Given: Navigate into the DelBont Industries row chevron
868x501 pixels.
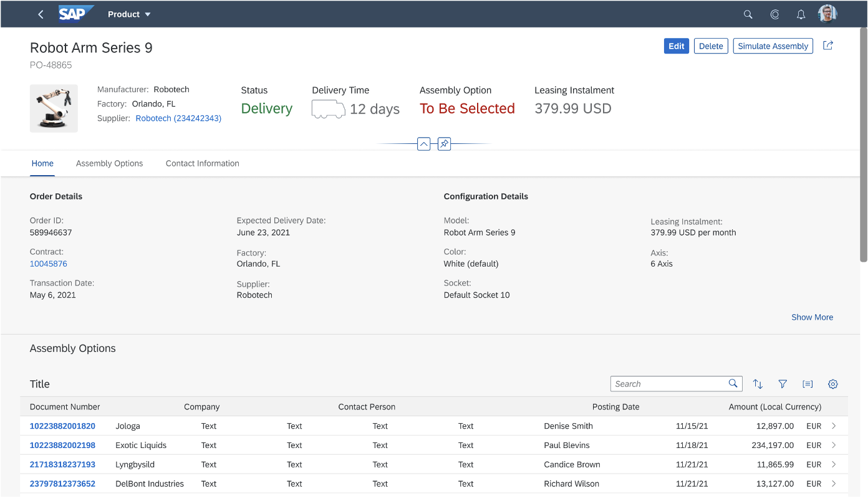Looking at the screenshot, I should (834, 484).
